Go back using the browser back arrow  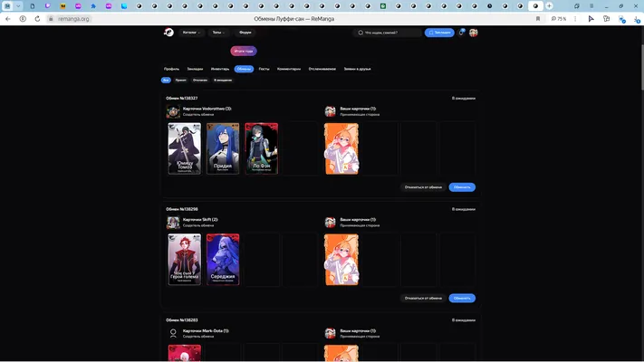pos(8,19)
